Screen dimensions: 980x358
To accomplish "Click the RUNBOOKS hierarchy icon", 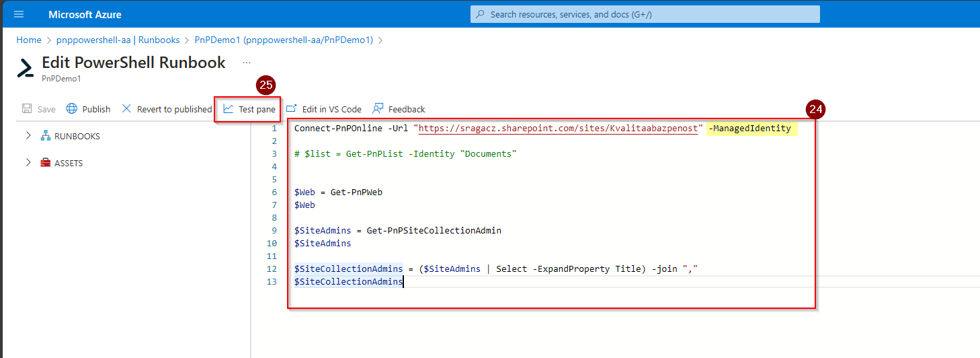I will pyautogui.click(x=46, y=136).
